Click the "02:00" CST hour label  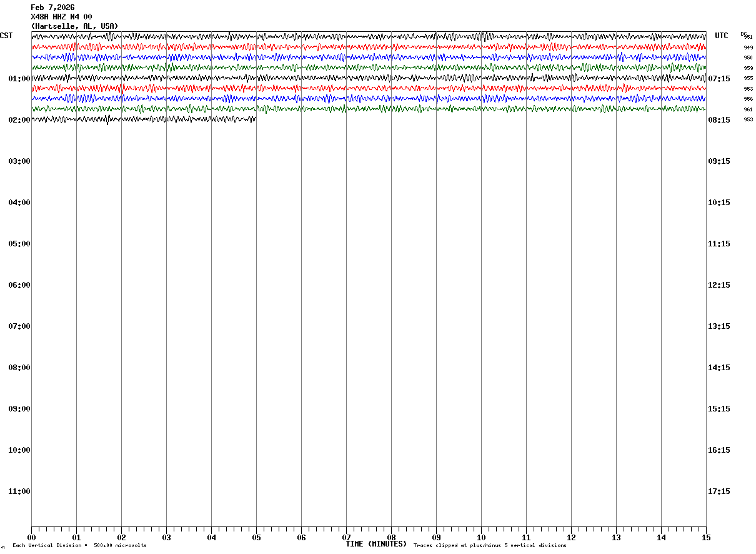point(19,120)
